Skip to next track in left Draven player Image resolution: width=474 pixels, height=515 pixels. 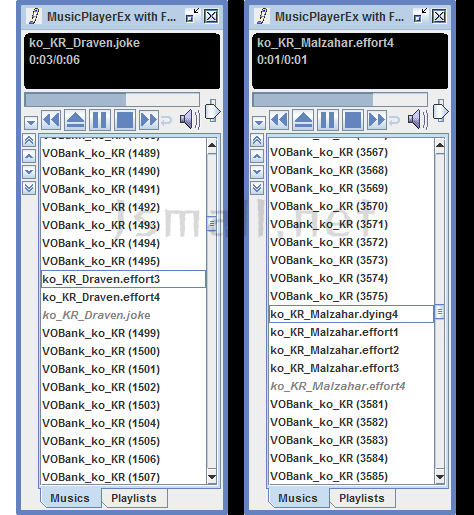point(149,120)
